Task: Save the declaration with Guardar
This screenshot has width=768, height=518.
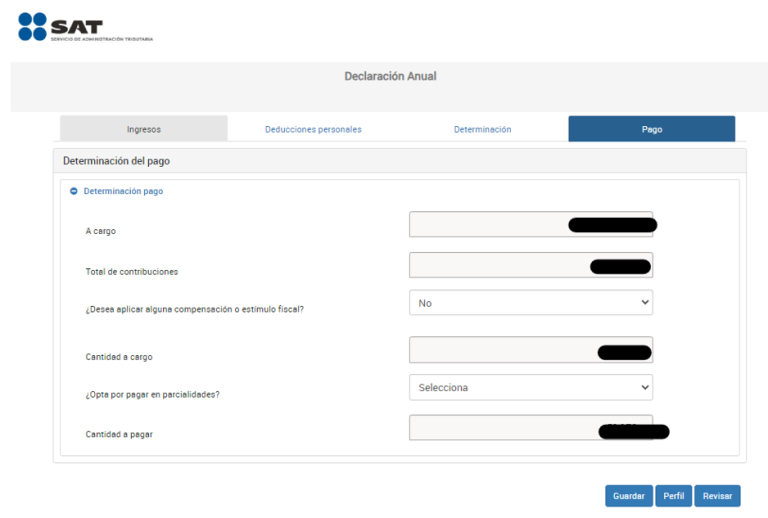Action: pos(629,496)
